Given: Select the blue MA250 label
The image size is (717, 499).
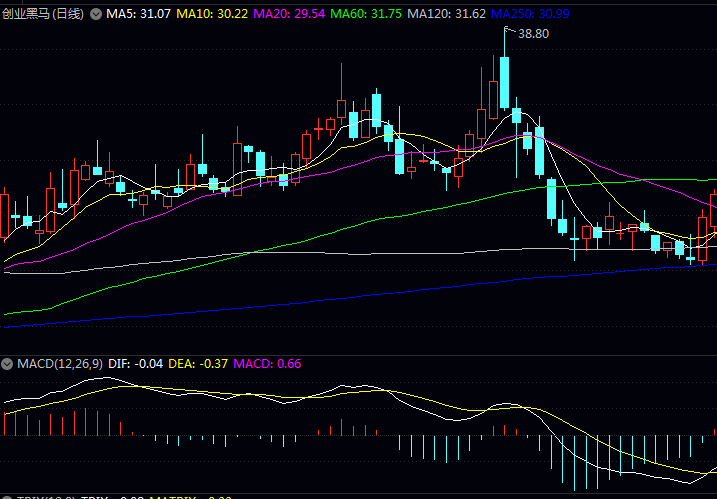Looking at the screenshot, I should point(530,14).
